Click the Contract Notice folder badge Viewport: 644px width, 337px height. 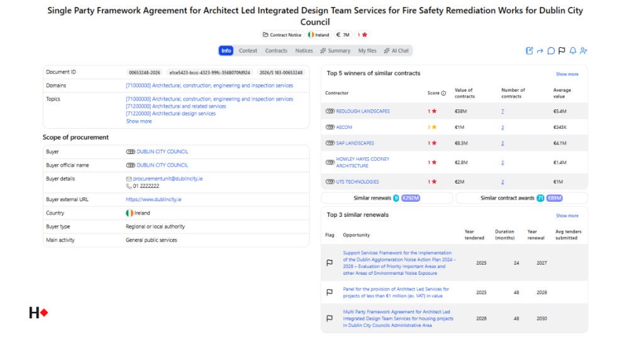tap(282, 35)
